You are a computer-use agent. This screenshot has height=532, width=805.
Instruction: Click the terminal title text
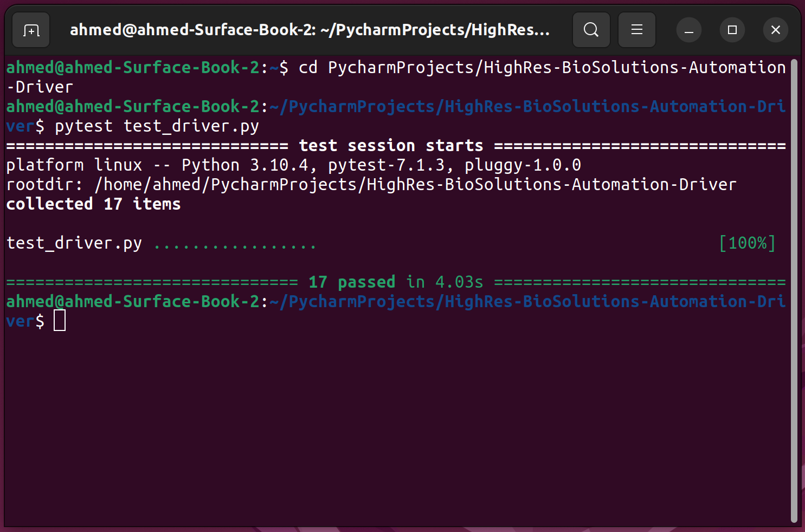click(x=310, y=30)
